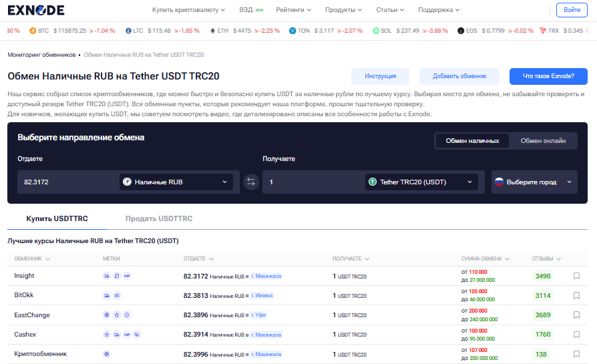The image size is (597, 364).
Task: Click the delivery truck badge for Insight
Action: pos(107,276)
